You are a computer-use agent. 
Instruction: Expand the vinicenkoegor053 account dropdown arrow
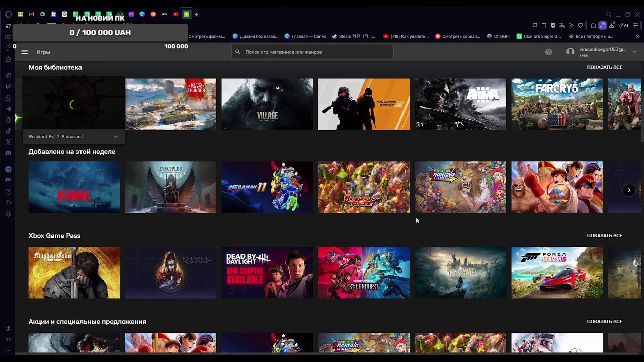point(634,52)
